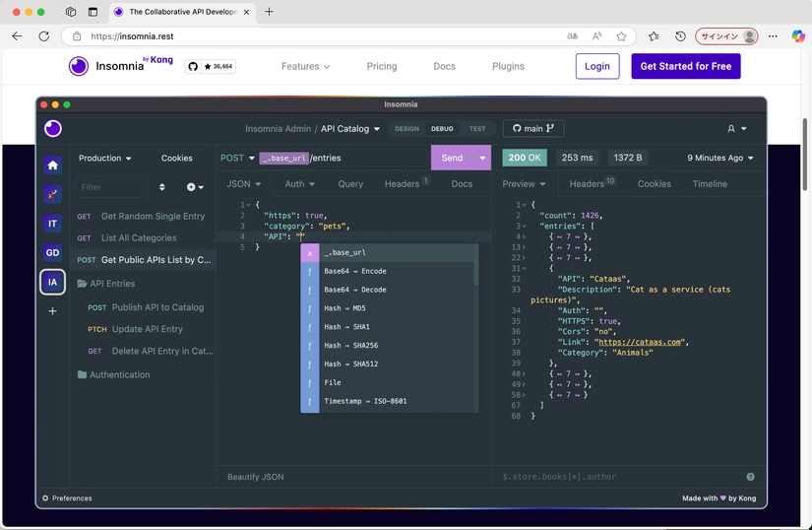Open the read aloud icon in address bar
812x530 pixels.
click(597, 36)
